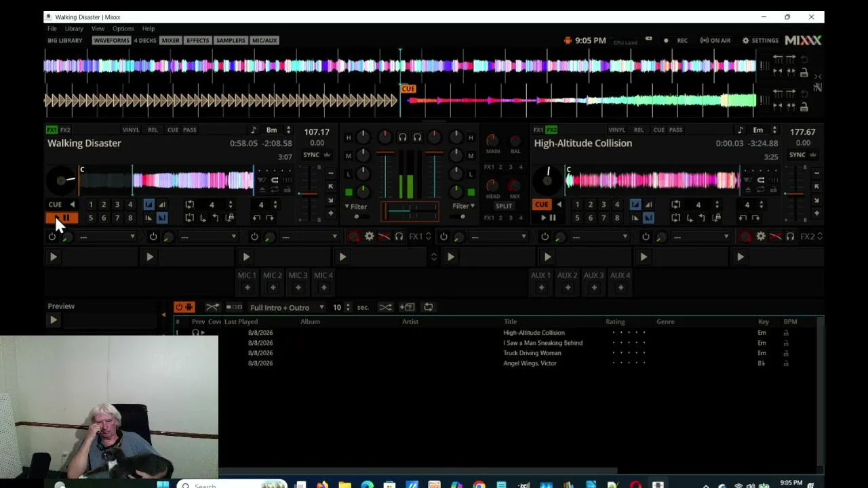Trigger hotcue 8 on the High-Altitude Collision deck
Screen dimensions: 868x488
coord(617,218)
